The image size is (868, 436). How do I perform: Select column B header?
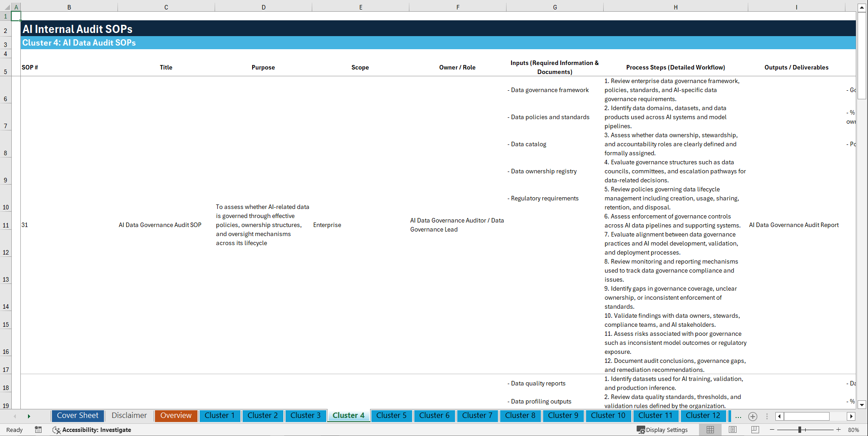tap(69, 7)
